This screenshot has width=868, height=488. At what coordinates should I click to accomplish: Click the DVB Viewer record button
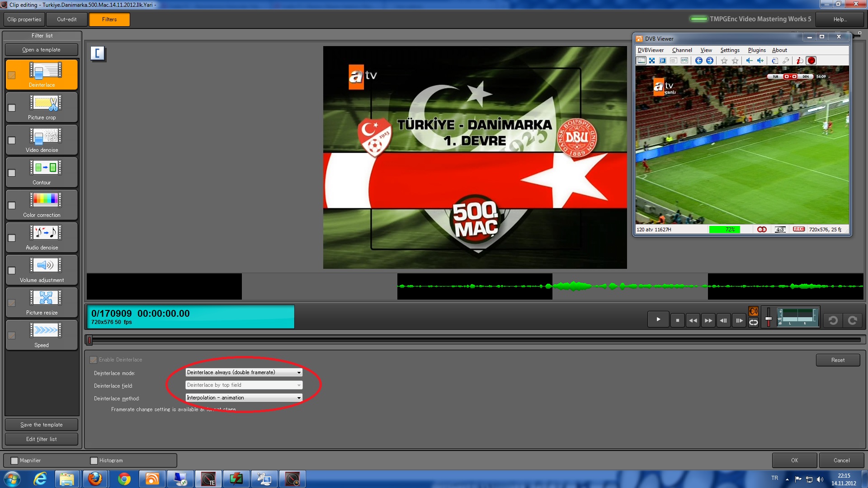tap(811, 61)
